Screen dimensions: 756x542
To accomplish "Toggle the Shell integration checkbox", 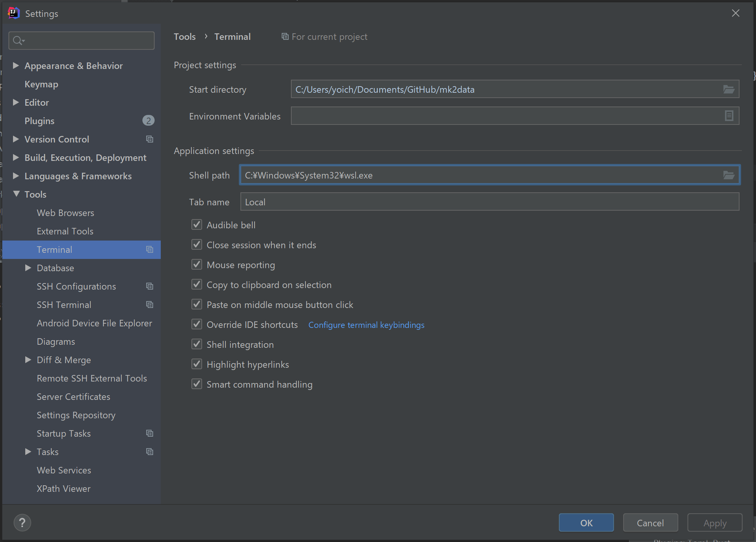I will [197, 344].
